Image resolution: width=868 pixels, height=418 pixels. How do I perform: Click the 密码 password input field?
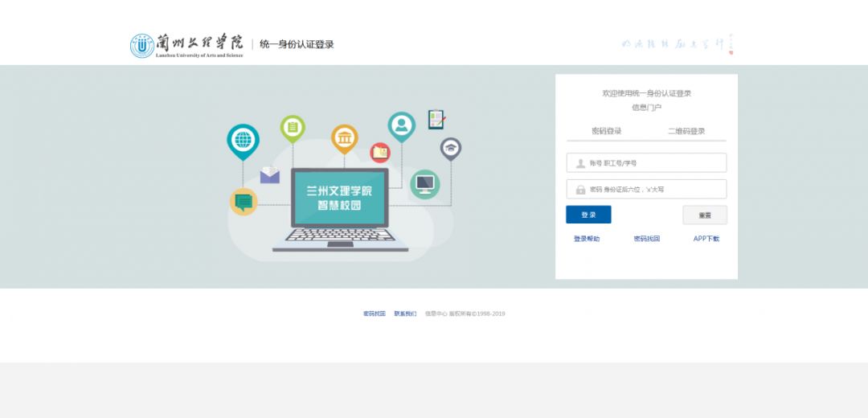646,190
